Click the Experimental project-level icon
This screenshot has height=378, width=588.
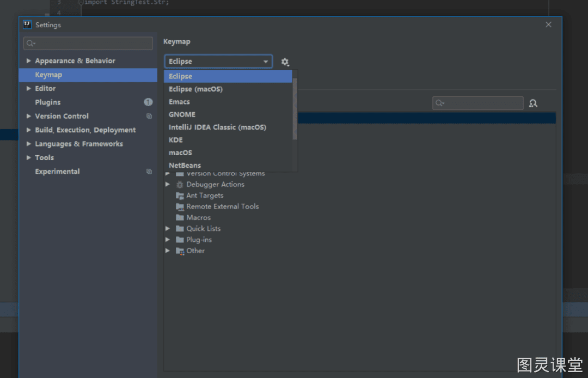[x=149, y=172]
